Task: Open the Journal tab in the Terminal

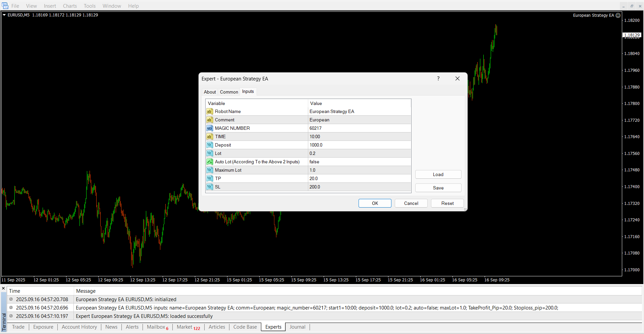Action: click(x=297, y=327)
